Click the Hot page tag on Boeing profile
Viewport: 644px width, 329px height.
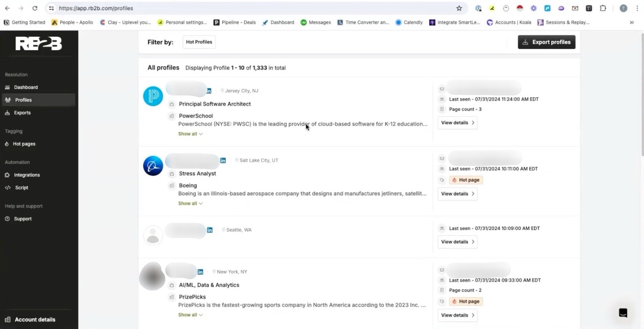point(466,180)
